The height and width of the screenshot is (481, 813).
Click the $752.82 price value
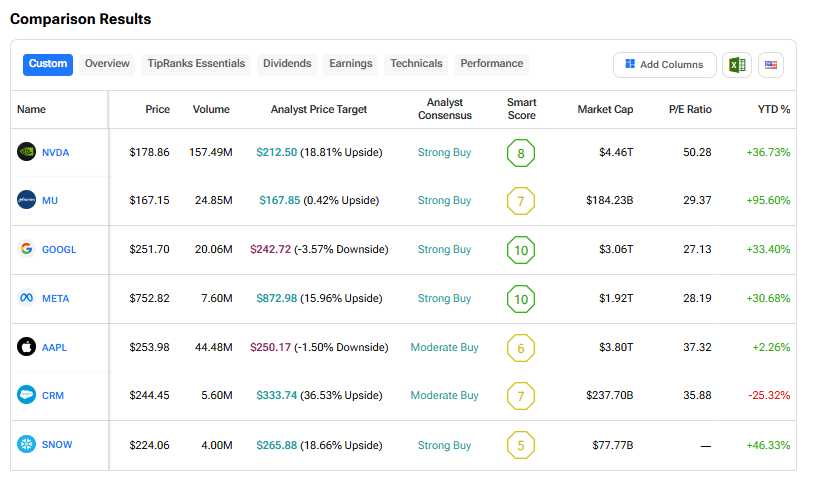click(x=149, y=299)
